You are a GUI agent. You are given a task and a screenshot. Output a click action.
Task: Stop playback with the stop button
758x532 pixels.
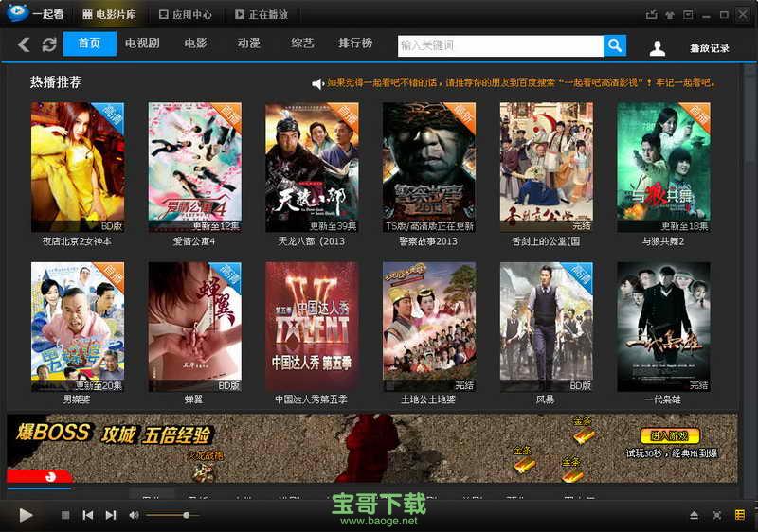[65, 515]
